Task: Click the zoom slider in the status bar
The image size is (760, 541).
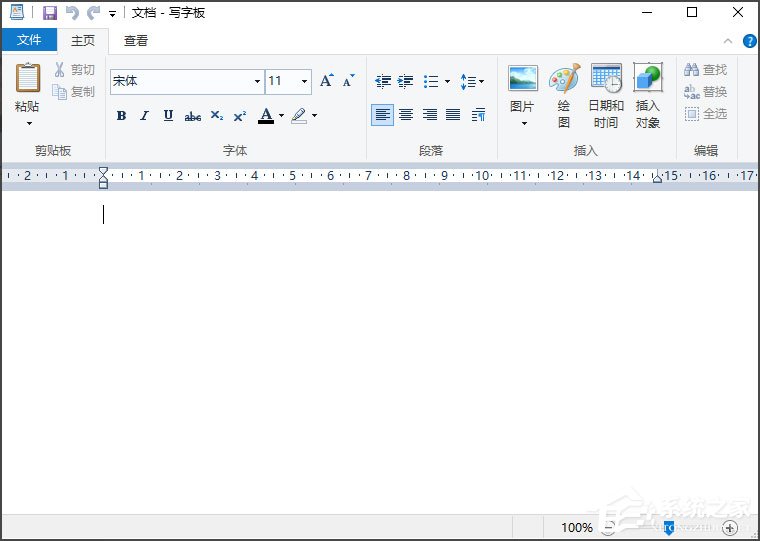Action: 668,528
